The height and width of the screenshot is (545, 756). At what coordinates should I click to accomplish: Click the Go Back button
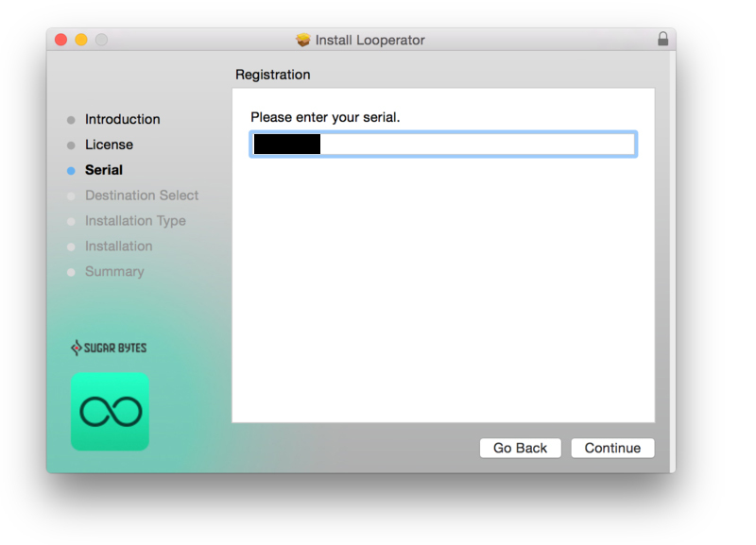[520, 448]
